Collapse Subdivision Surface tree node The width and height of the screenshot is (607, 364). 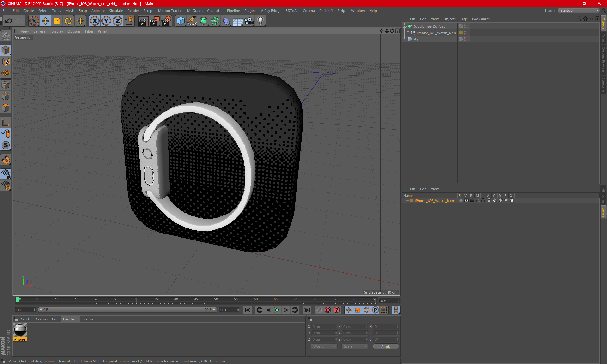(404, 27)
